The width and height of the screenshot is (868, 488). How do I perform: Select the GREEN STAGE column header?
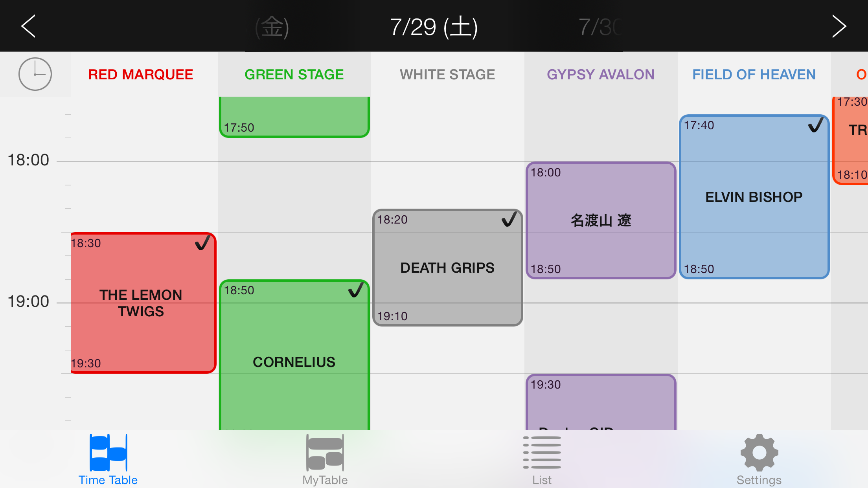(294, 74)
